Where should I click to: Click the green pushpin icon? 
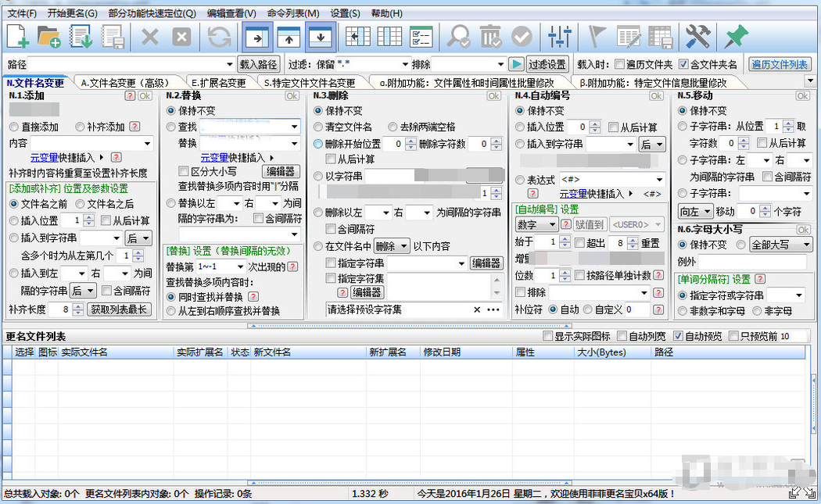[x=737, y=37]
